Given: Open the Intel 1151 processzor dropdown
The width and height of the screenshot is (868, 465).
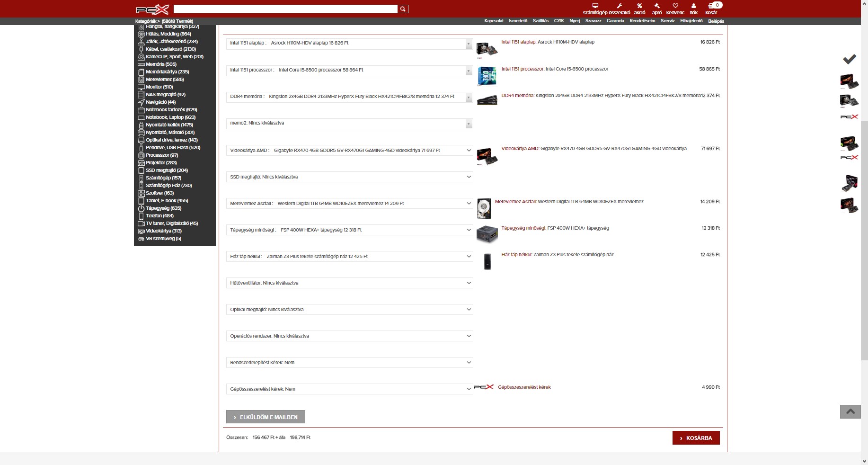Looking at the screenshot, I should pyautogui.click(x=349, y=71).
